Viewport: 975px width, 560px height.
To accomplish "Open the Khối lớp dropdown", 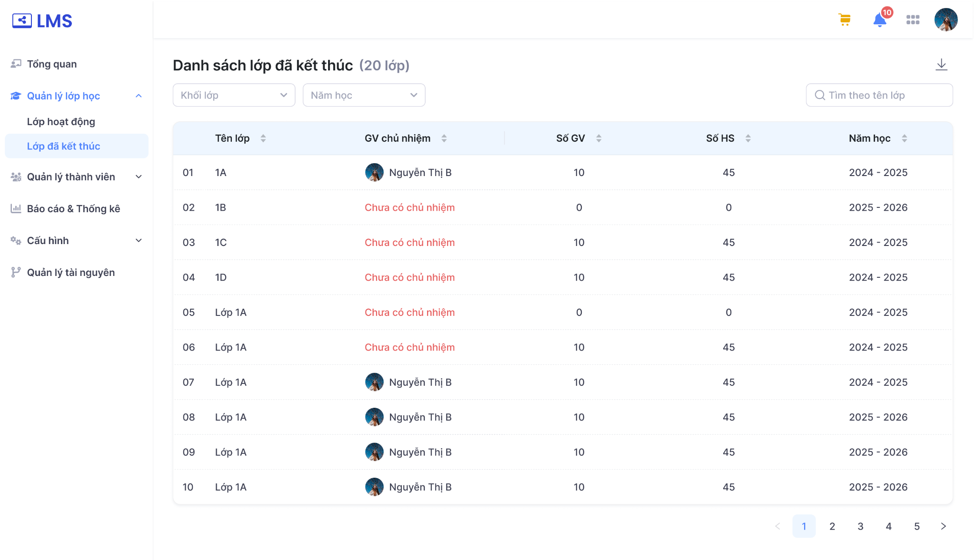I will [x=234, y=95].
